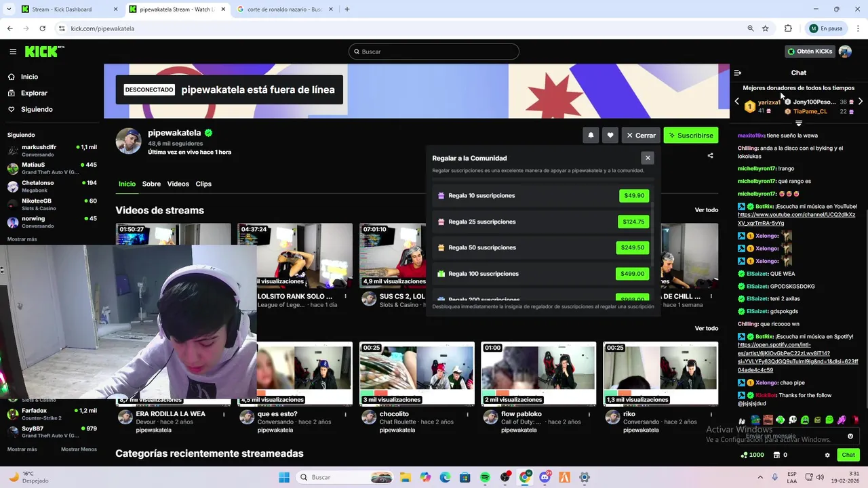Switch to the Sobre channel tab
Viewport: 868px width, 488px height.
151,184
